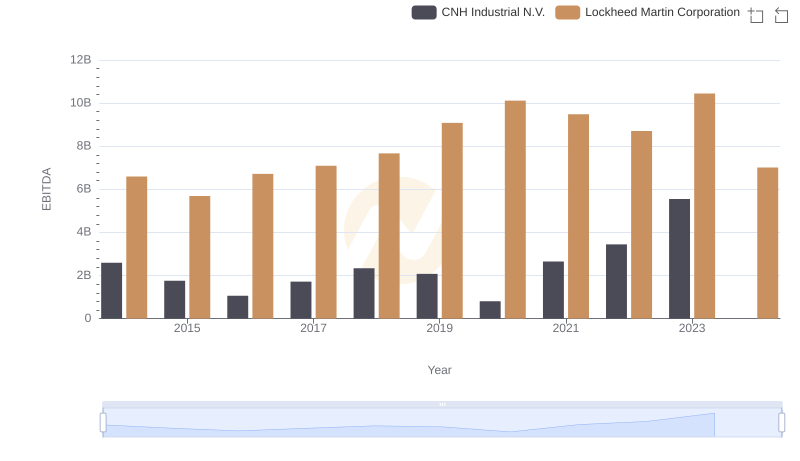Viewport: 800px width, 461px height.
Task: Click the zoom reset icon
Action: 781,15
